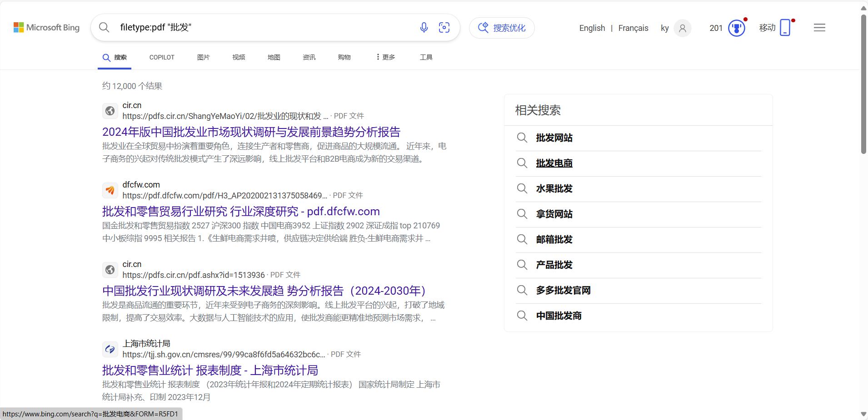The height and width of the screenshot is (420, 868).
Task: Click the pdfs.cir.cn/pdf.ashx?id=1513936 URL
Action: [x=194, y=275]
